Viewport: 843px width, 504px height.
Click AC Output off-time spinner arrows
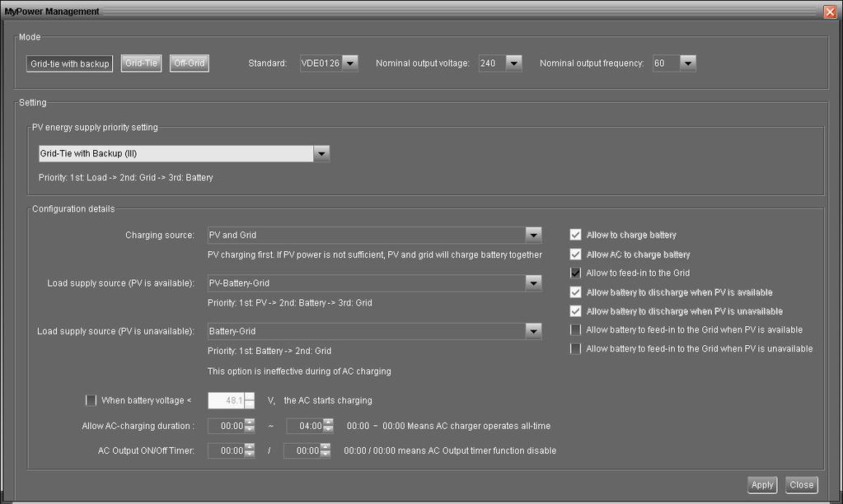[x=325, y=450]
